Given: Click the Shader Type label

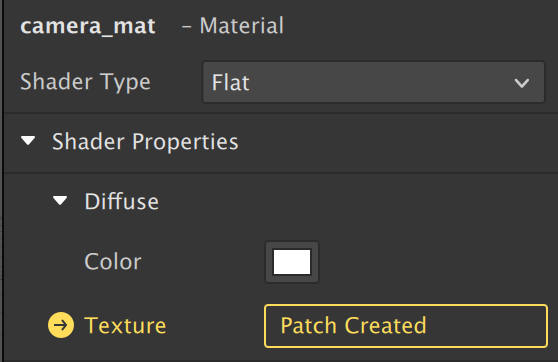Looking at the screenshot, I should point(85,82).
